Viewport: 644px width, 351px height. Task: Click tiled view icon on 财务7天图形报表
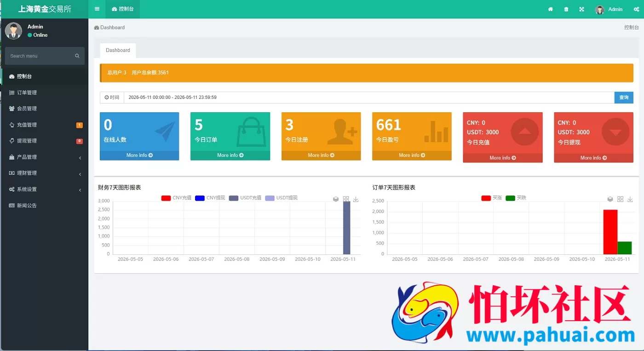[x=346, y=199]
